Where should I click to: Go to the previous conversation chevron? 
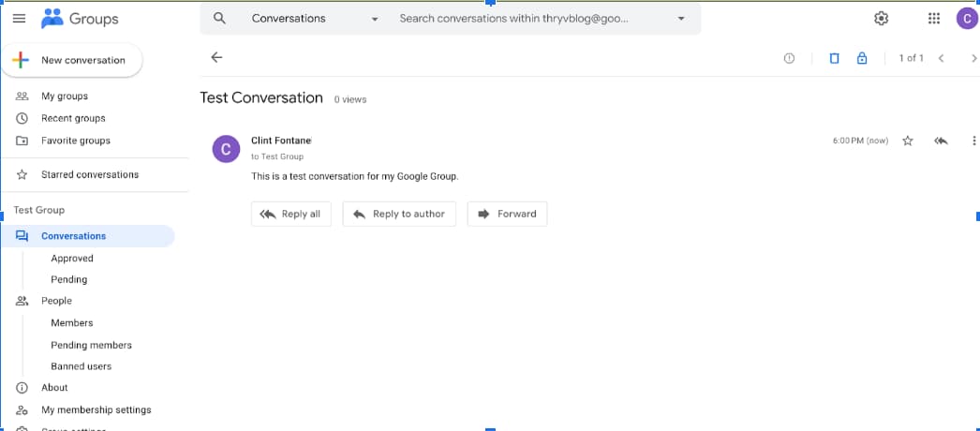[941, 58]
